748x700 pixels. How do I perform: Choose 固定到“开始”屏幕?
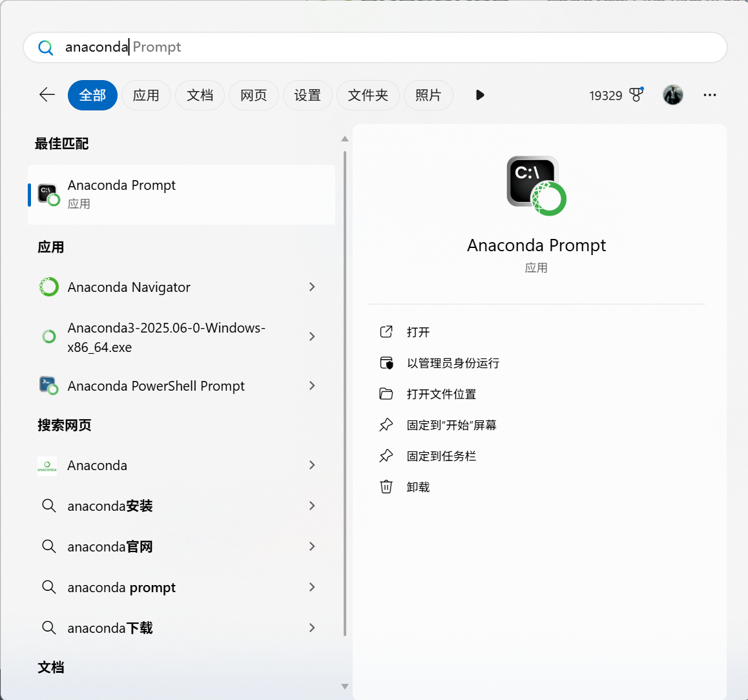coord(452,425)
